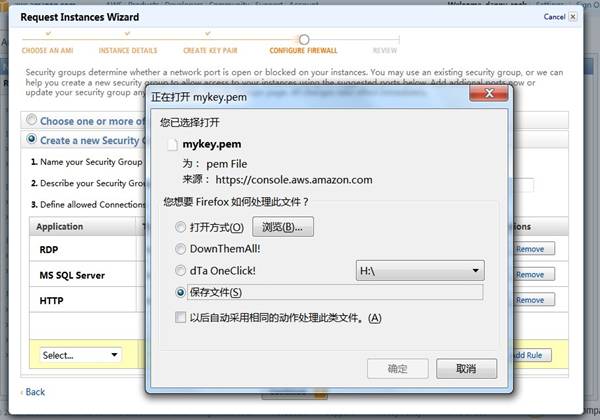Choose the dTa OneClick! radio option

coord(180,270)
